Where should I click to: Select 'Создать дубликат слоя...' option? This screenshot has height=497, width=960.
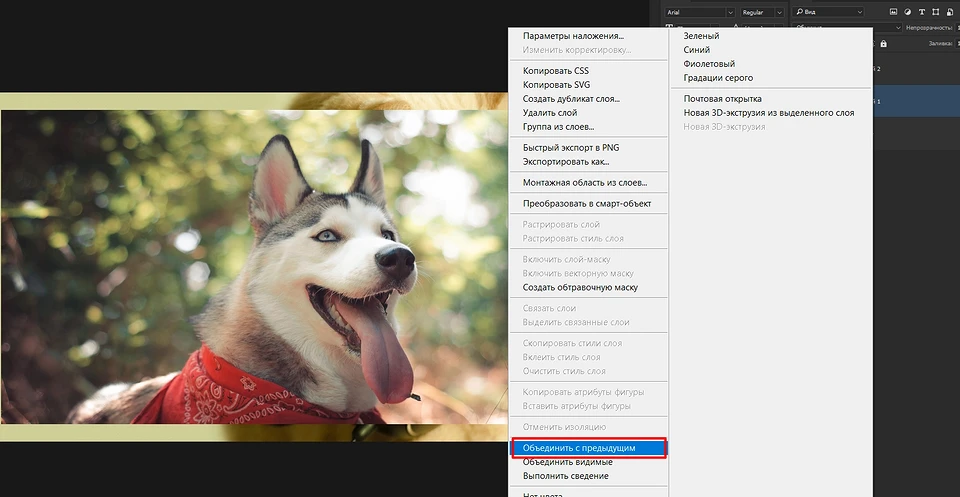pos(571,99)
